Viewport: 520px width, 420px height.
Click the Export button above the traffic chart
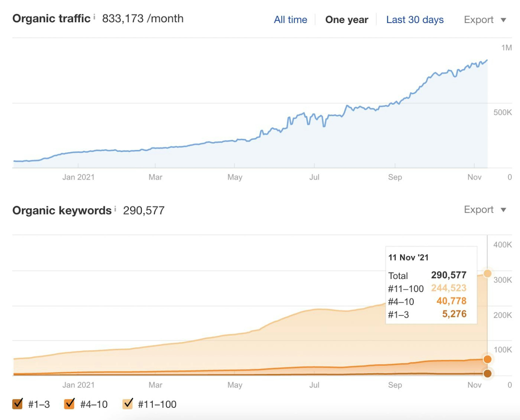coord(479,20)
